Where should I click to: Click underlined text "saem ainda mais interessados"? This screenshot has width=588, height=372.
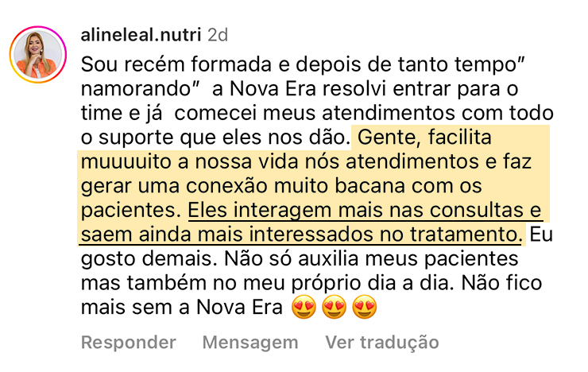215,235
